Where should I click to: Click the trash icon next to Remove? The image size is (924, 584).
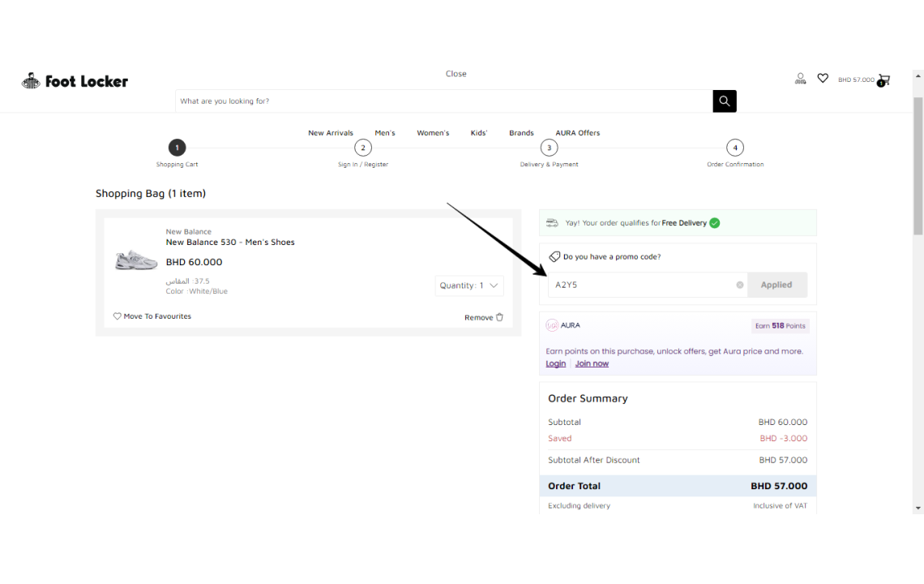point(500,317)
